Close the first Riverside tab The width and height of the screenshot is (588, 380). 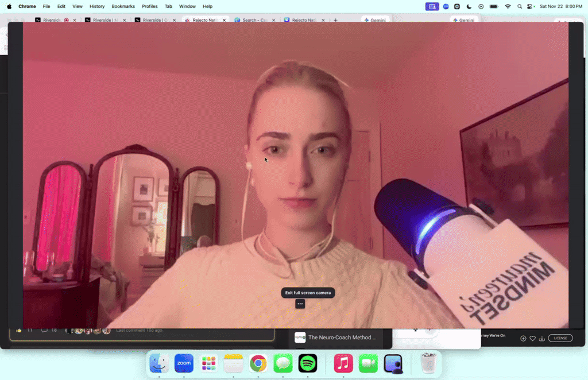coord(75,20)
